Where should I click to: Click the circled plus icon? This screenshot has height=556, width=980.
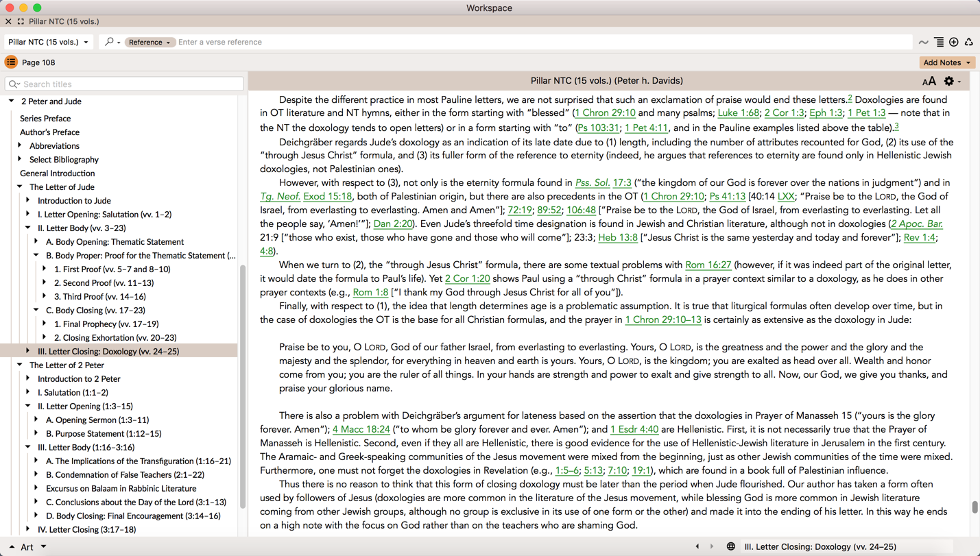(x=953, y=43)
